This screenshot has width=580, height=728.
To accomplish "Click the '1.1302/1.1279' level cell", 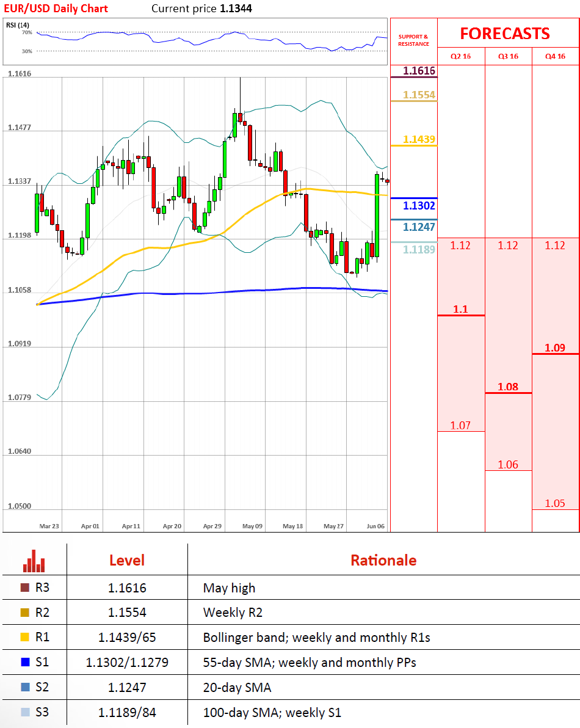I will point(127,663).
